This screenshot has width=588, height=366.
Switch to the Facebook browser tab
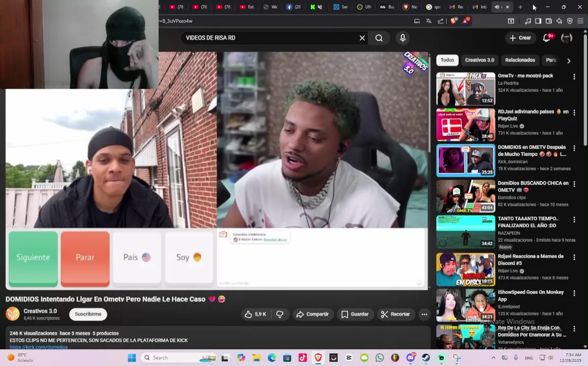coord(294,7)
